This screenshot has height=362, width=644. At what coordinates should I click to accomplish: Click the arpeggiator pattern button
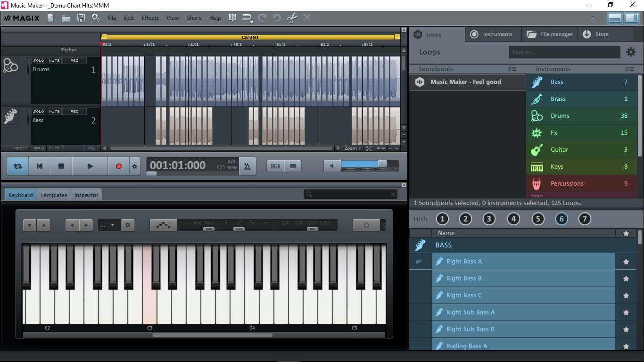pos(164,225)
